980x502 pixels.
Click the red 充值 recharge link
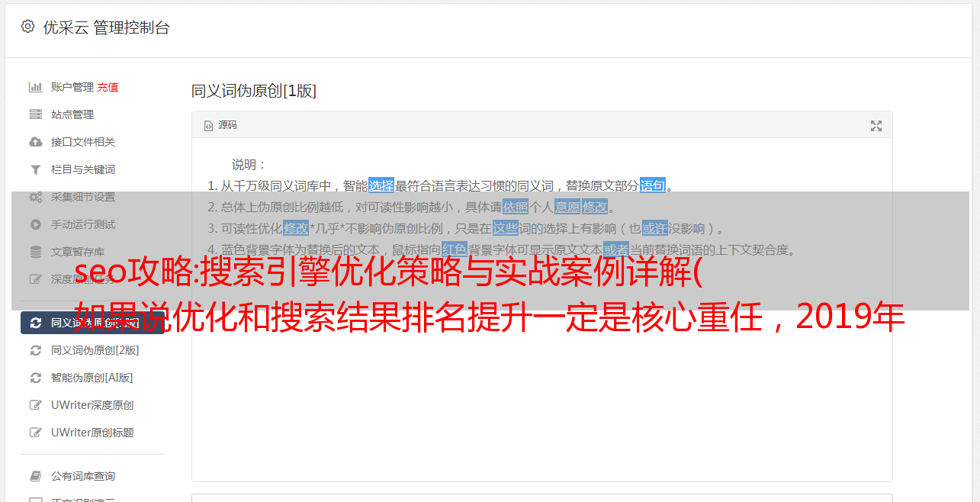pos(108,87)
